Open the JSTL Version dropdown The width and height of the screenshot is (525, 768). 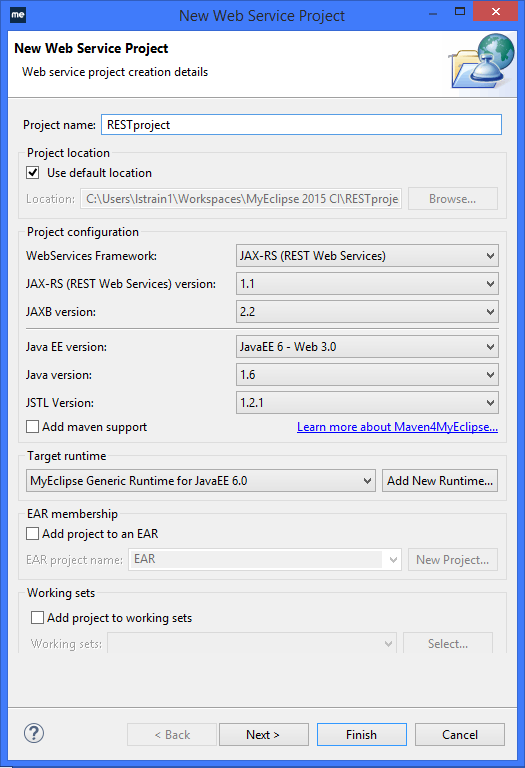tap(367, 403)
